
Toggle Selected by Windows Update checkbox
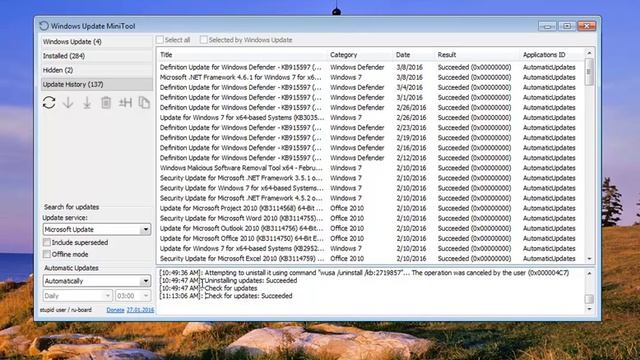click(x=204, y=40)
